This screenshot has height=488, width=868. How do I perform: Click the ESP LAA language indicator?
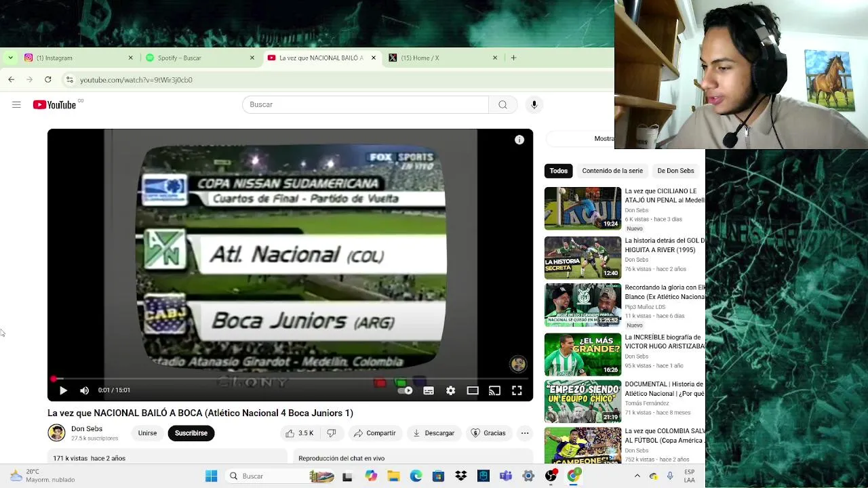[x=689, y=476]
